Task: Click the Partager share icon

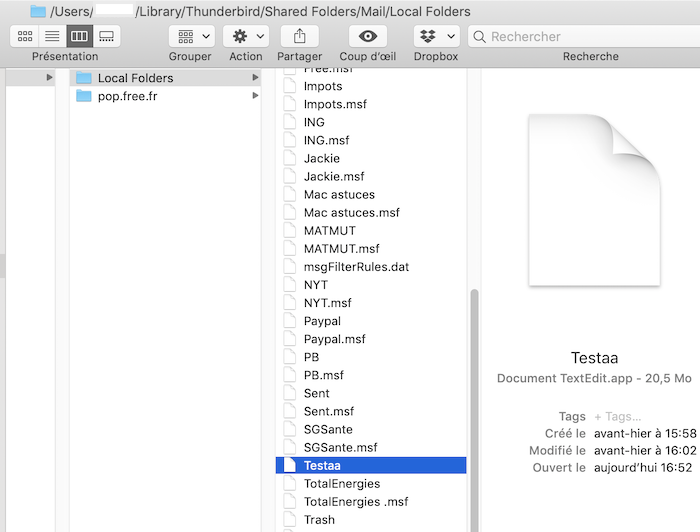Action: click(x=299, y=36)
